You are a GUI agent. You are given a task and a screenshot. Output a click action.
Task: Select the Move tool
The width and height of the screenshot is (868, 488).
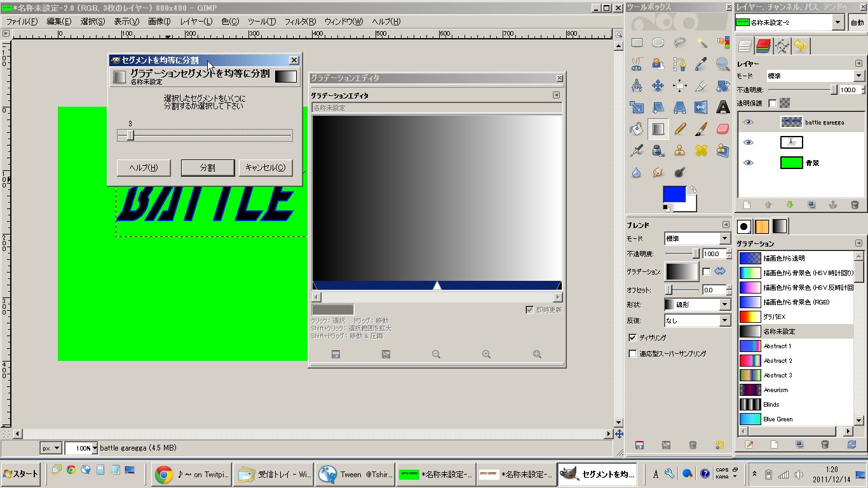pyautogui.click(x=658, y=86)
